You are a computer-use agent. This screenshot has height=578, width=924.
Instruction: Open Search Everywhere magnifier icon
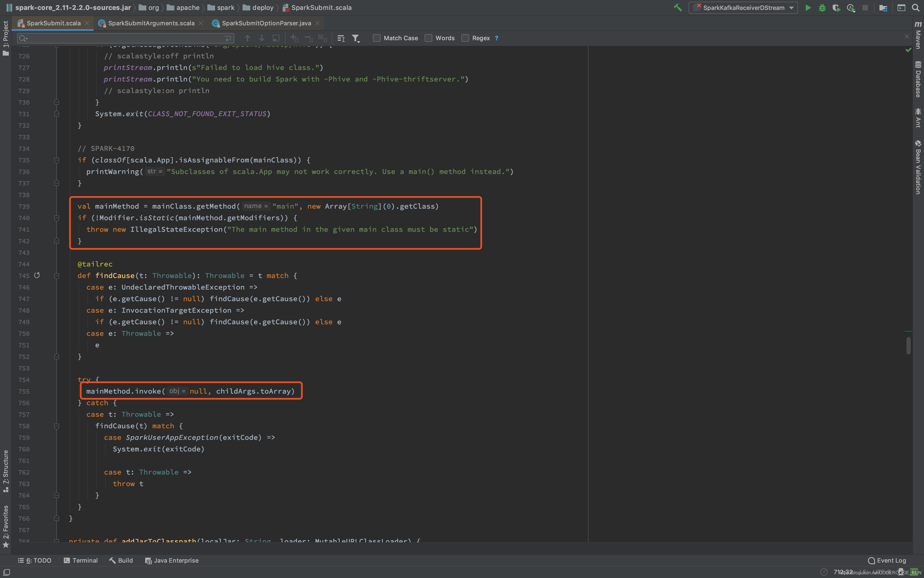pyautogui.click(x=915, y=8)
